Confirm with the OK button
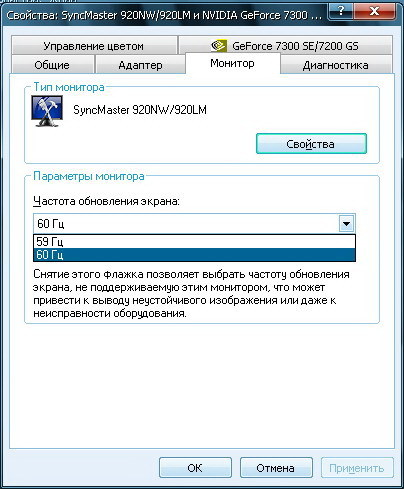The height and width of the screenshot is (489, 404). pyautogui.click(x=195, y=468)
